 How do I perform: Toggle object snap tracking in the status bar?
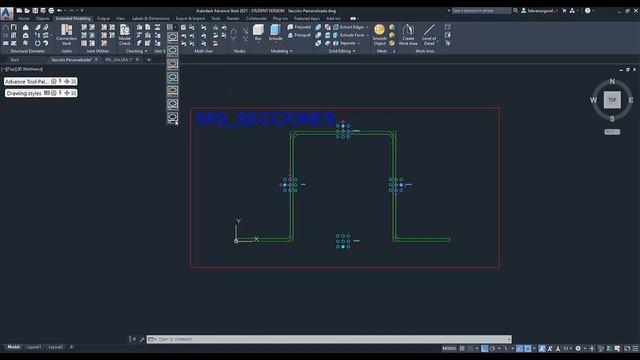(520, 349)
